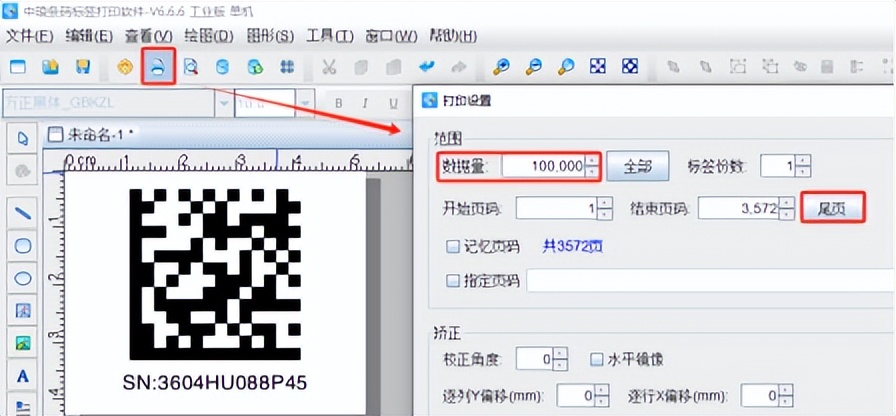Pick the ellipse drawing tool
The image size is (896, 416).
22,279
